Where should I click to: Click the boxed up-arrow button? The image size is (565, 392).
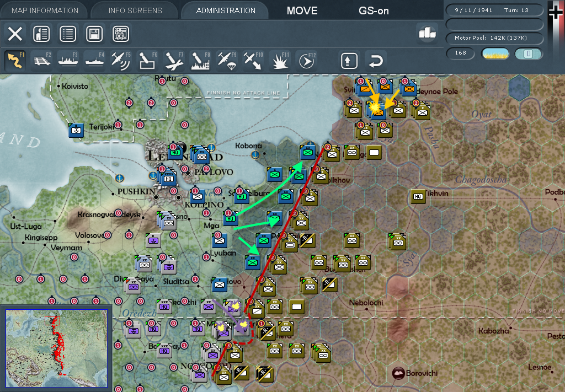click(x=349, y=61)
